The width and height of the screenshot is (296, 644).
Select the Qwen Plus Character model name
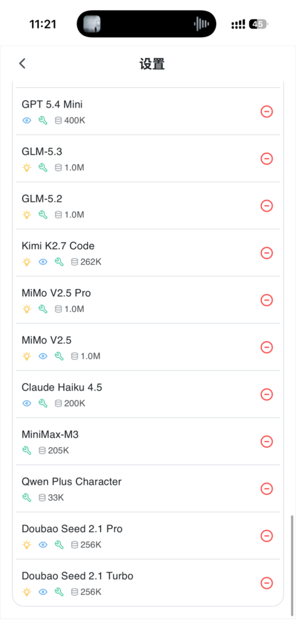pos(72,481)
